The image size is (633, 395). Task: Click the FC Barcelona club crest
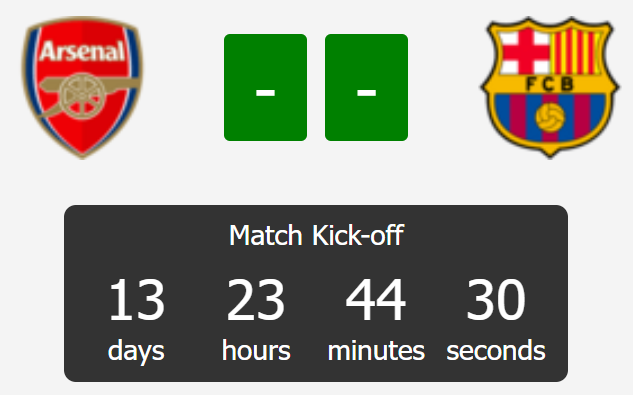pyautogui.click(x=549, y=88)
